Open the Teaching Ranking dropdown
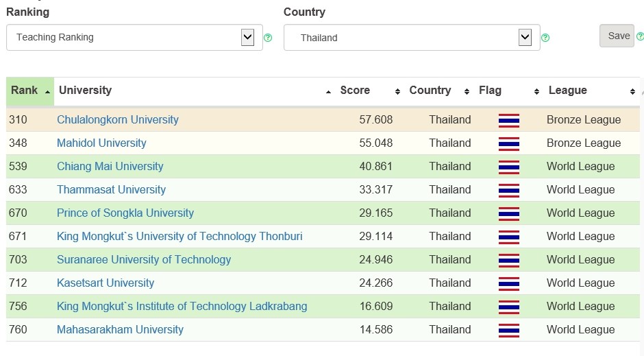 134,38
